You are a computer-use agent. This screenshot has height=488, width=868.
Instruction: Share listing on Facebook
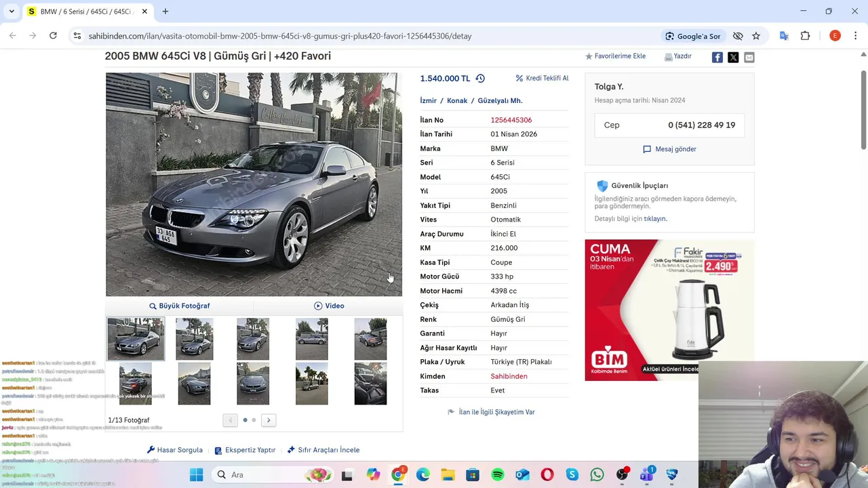(x=717, y=58)
